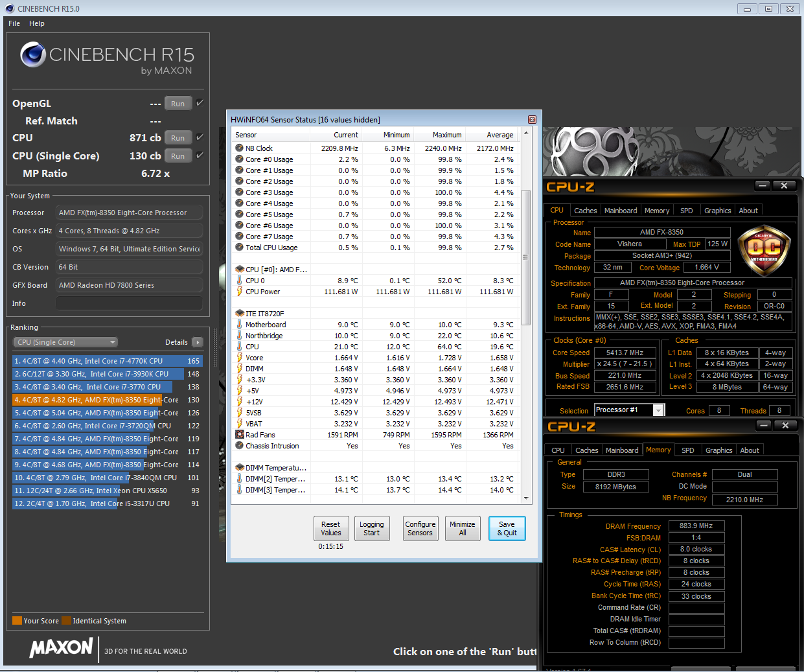Click Configure Sensors in HWiNFO
This screenshot has width=804, height=672.
click(x=420, y=529)
